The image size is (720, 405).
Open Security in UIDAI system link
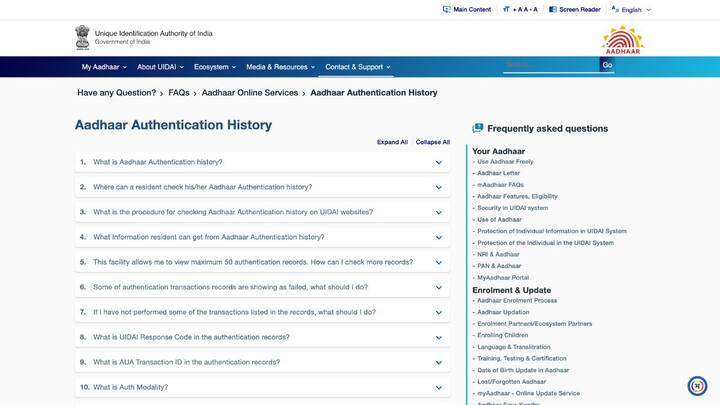512,208
